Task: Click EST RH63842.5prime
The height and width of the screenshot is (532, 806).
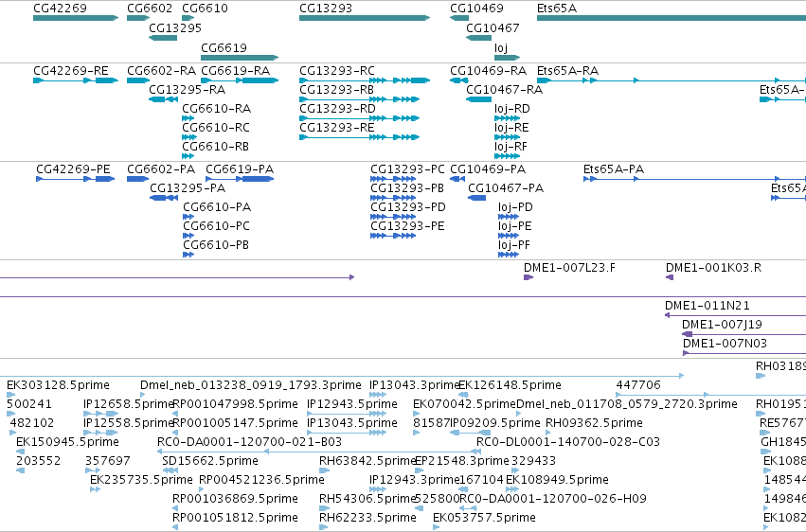Action: click(x=324, y=470)
